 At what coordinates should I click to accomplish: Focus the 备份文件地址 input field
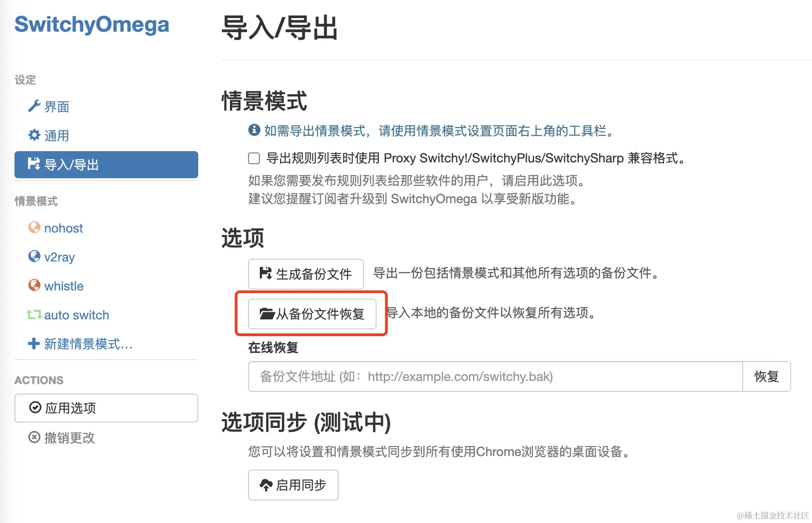496,376
